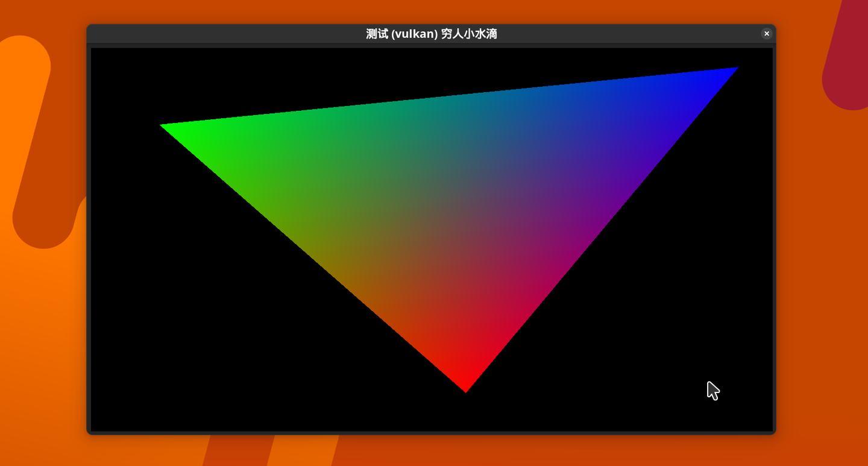Viewport: 868px width, 466px height.
Task: Click the bottom border of the window frame
Action: point(432,432)
